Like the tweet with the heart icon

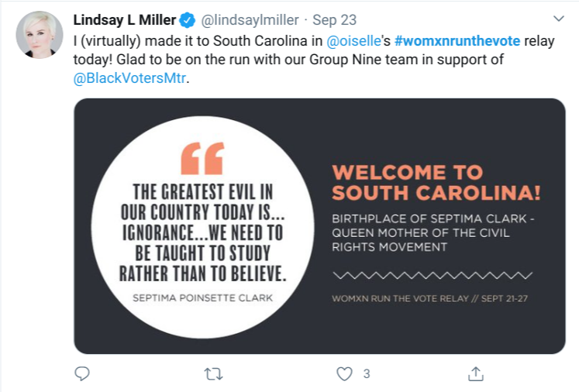click(x=344, y=374)
